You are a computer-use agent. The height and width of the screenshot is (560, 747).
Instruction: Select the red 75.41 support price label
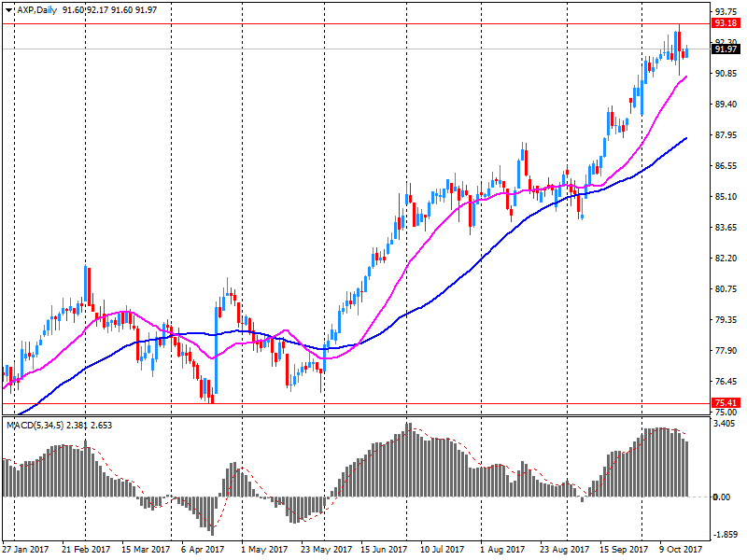[726, 403]
